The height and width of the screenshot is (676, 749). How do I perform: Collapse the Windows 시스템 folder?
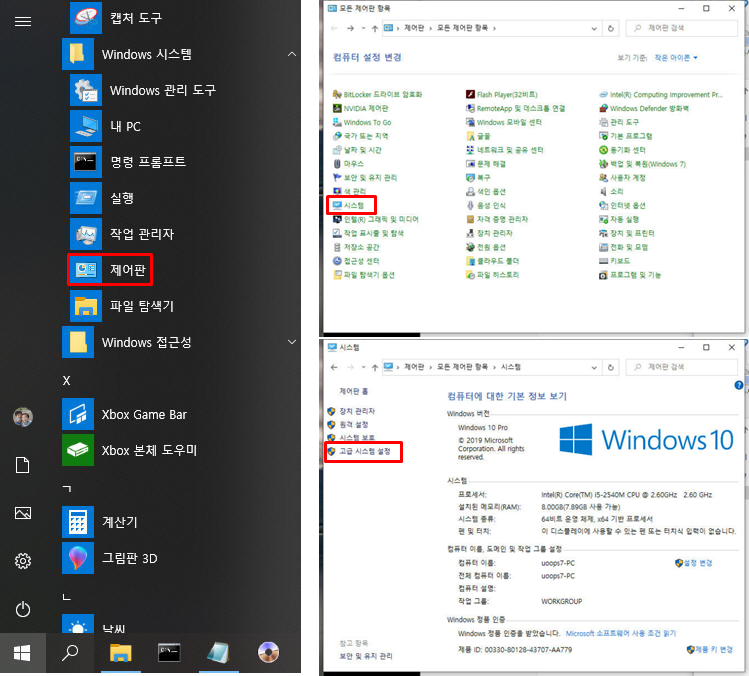pyautogui.click(x=292, y=54)
